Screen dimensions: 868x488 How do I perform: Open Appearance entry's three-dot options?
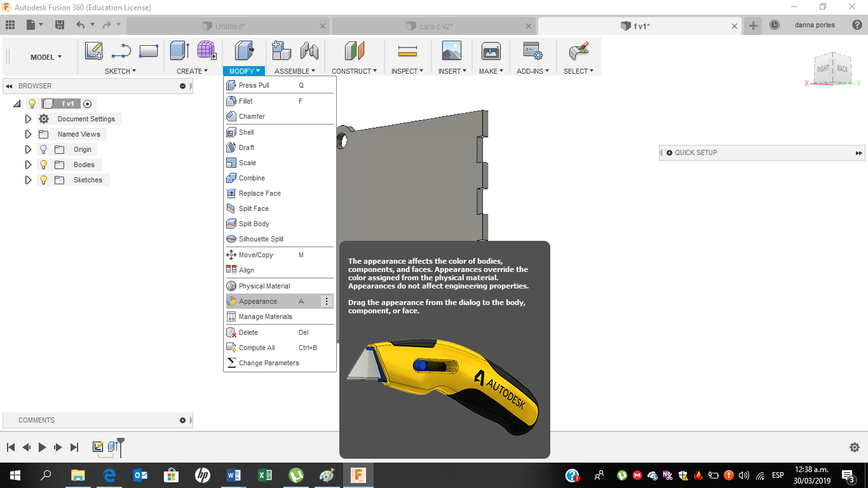tap(327, 301)
